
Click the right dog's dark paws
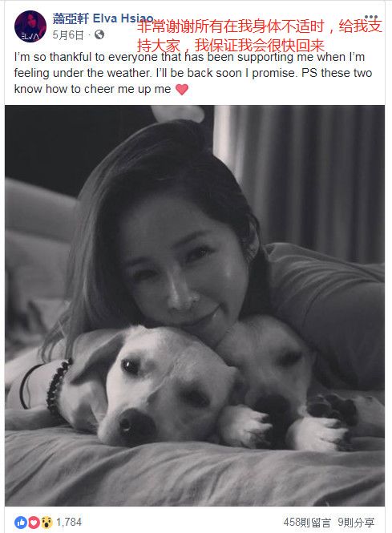pyautogui.click(x=333, y=408)
